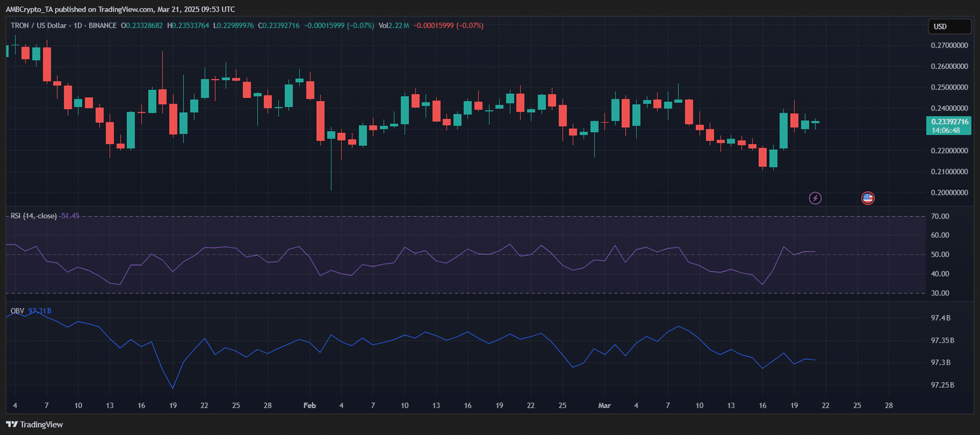Click the OBV indicator legend label

[x=17, y=311]
